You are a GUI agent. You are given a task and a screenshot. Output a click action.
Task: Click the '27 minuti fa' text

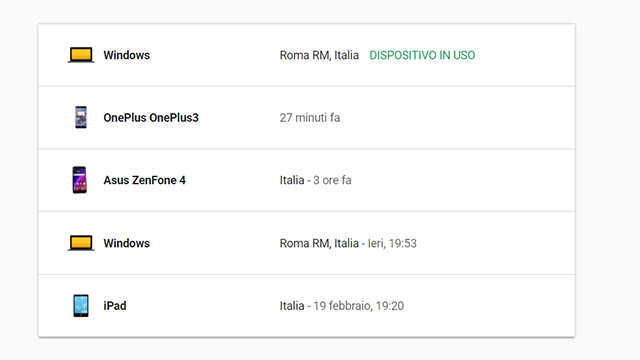(x=310, y=118)
